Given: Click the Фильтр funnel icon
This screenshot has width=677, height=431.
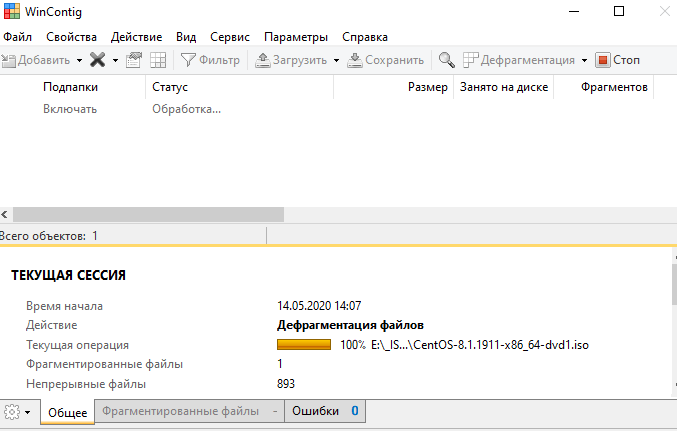Looking at the screenshot, I should [x=187, y=60].
